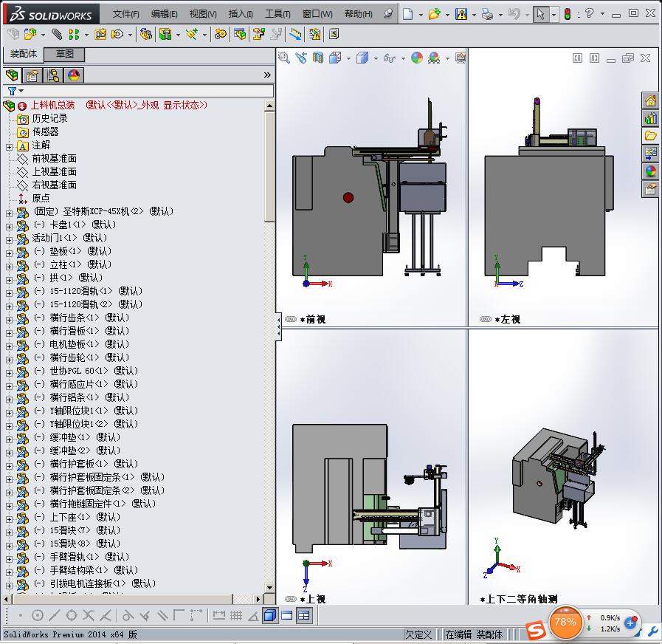The image size is (662, 644).
Task: Click the Mate paperclip icon
Action: pos(56,34)
